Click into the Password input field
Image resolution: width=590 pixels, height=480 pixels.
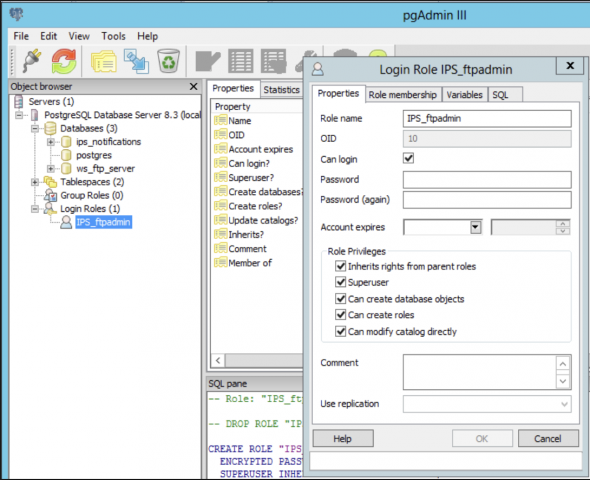(x=487, y=180)
